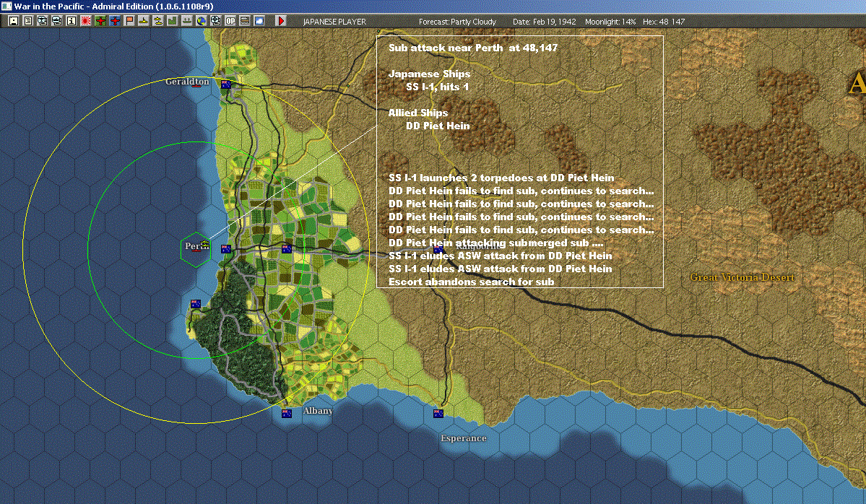Click the 'Sub attack near Perth' report heading
Screen dimensions: 866x504
pyautogui.click(x=473, y=48)
